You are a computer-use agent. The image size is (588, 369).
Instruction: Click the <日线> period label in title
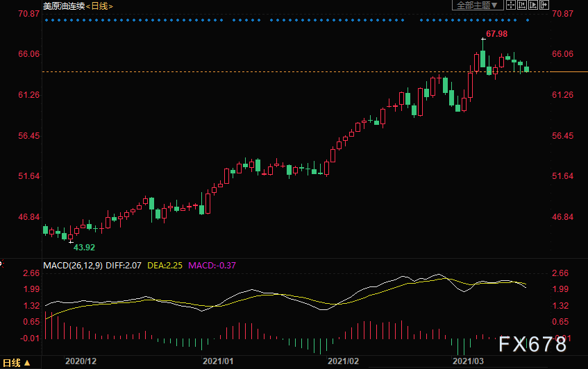point(99,6)
